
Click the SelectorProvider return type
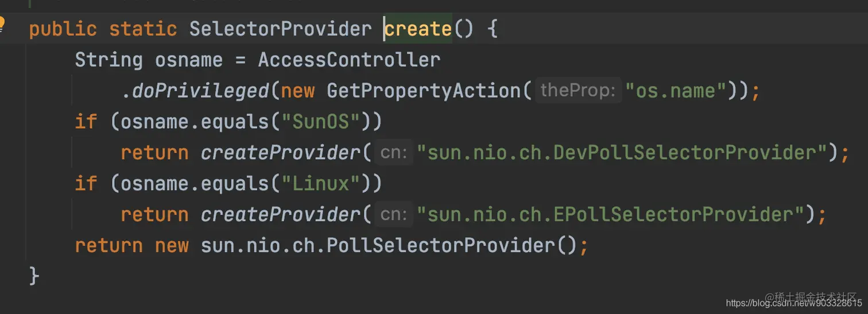coord(281,29)
